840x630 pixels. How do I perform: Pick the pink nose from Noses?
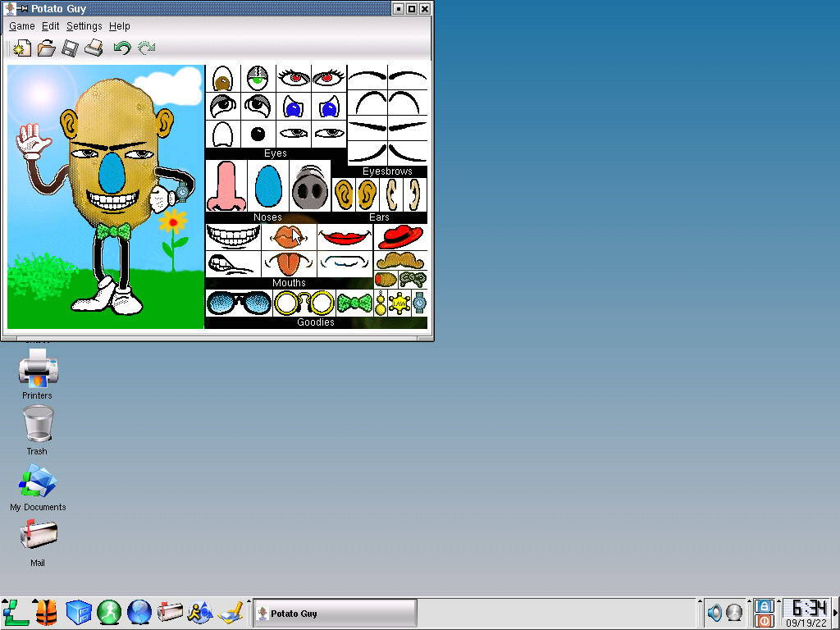point(225,186)
